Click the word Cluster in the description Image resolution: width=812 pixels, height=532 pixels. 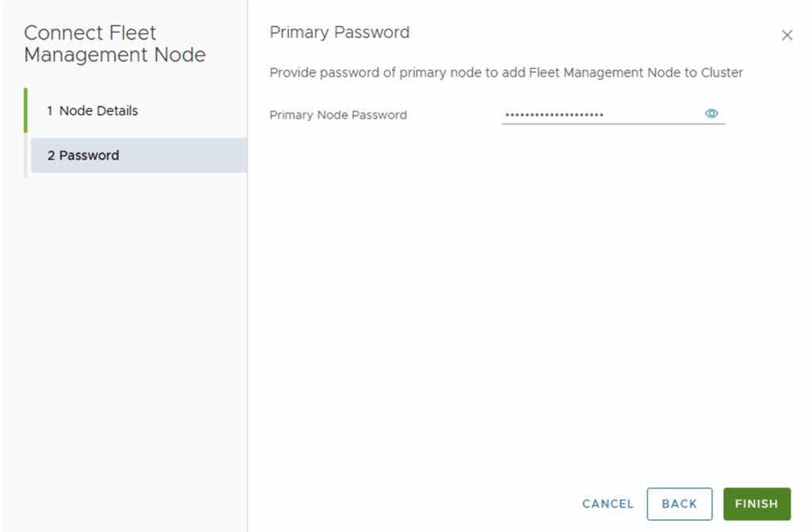tap(722, 73)
